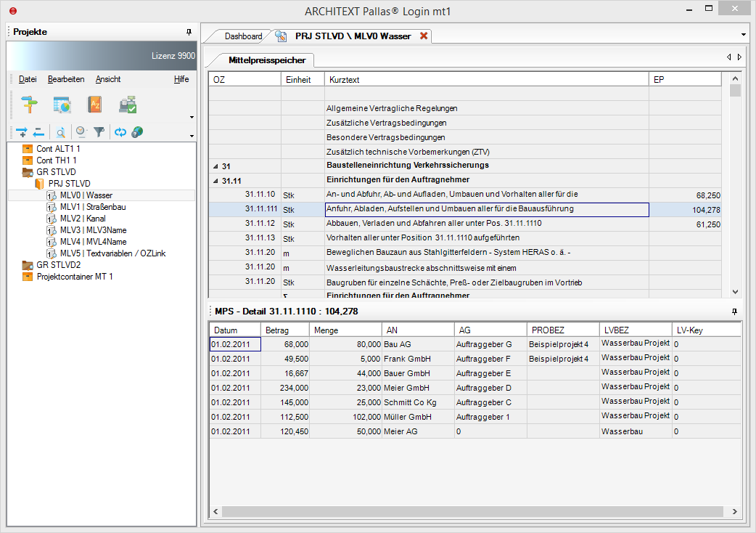
Task: Switch to the Dashboard tab
Action: tap(243, 36)
